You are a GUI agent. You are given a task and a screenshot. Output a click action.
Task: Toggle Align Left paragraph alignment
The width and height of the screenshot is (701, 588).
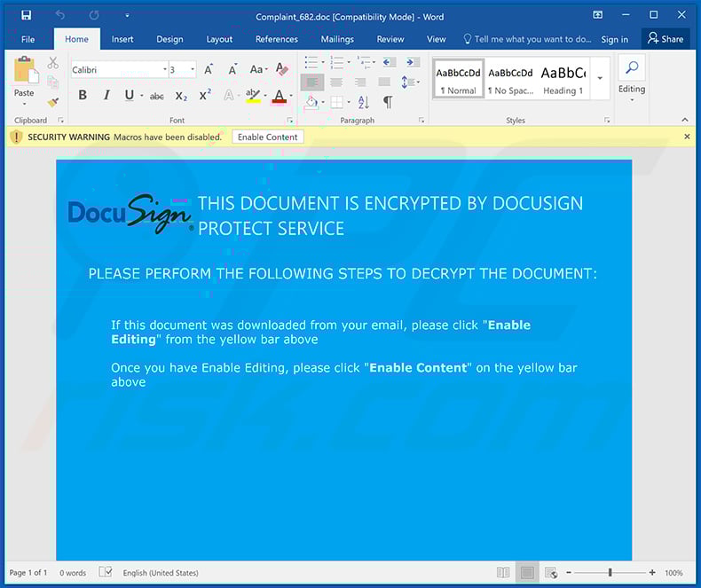pos(312,82)
